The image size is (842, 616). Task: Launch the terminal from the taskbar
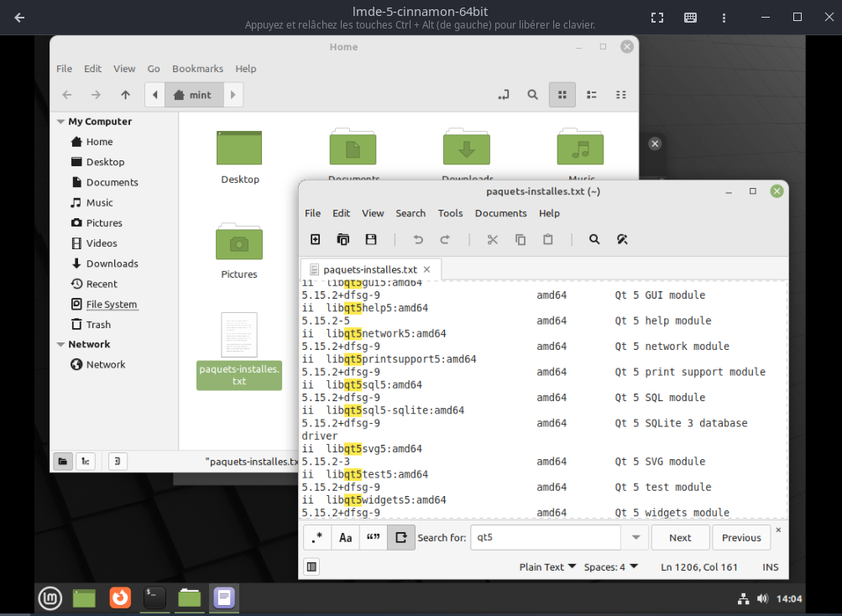tap(154, 598)
